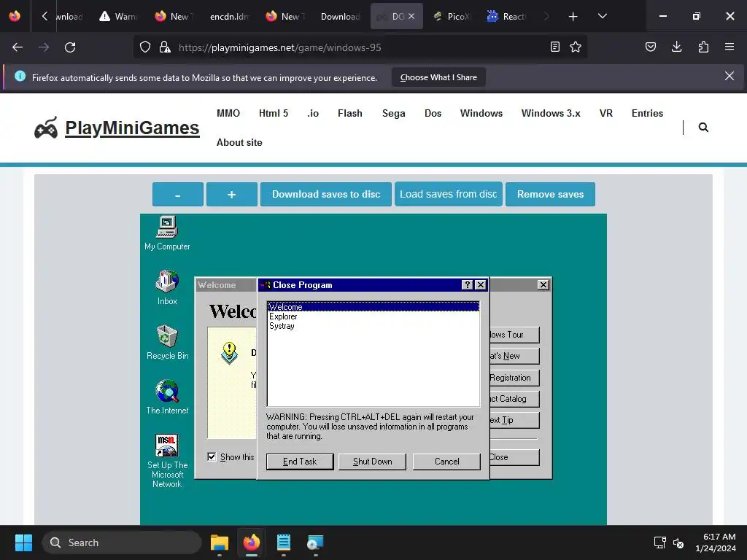This screenshot has height=560, width=747.
Task: Open the Entries menu item
Action: click(647, 113)
